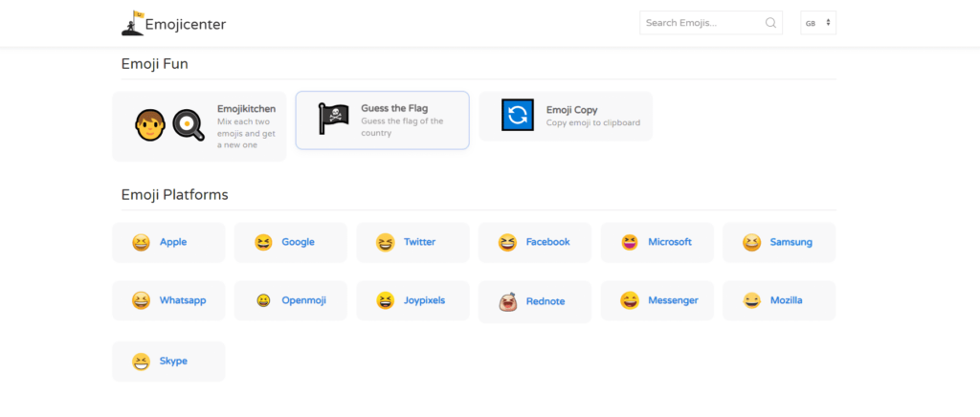
Task: Visit the Rednote platform link
Action: click(546, 302)
